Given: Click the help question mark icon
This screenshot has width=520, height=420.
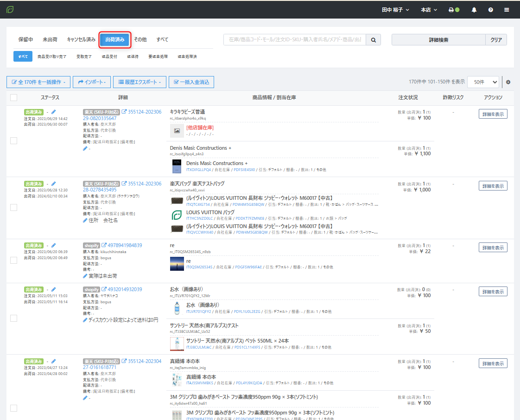Looking at the screenshot, I should pyautogui.click(x=490, y=10).
